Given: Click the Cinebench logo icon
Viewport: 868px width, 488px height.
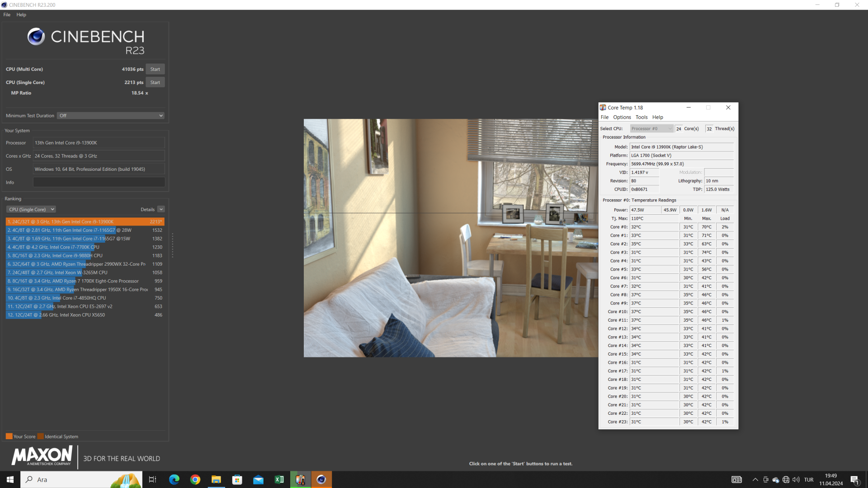Looking at the screenshot, I should (x=36, y=37).
